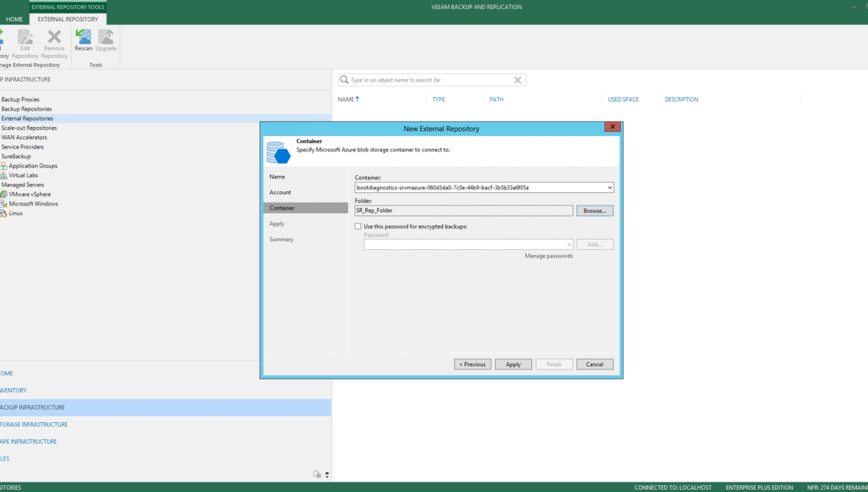The height and width of the screenshot is (492, 868).
Task: Click the disabled Finish button
Action: click(554, 364)
